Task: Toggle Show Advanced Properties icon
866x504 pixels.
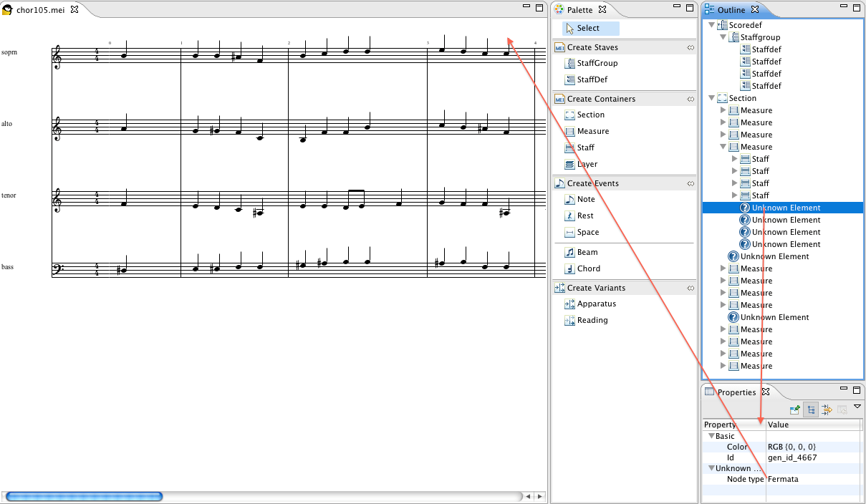Action: pyautogui.click(x=827, y=409)
